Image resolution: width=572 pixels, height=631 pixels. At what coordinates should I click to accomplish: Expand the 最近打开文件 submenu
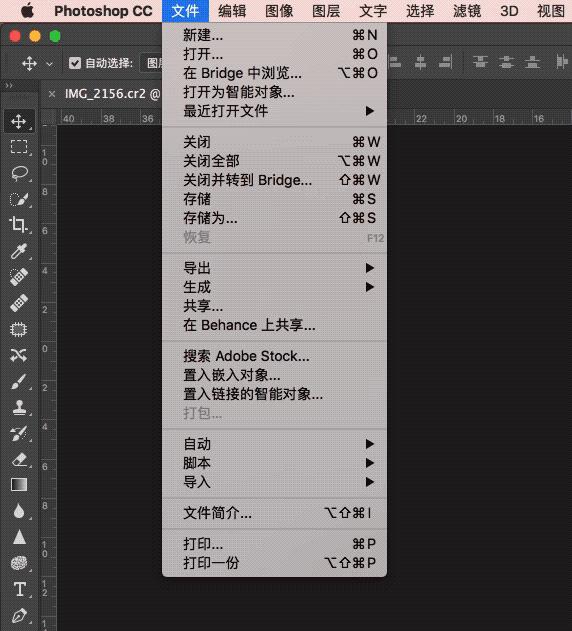275,111
